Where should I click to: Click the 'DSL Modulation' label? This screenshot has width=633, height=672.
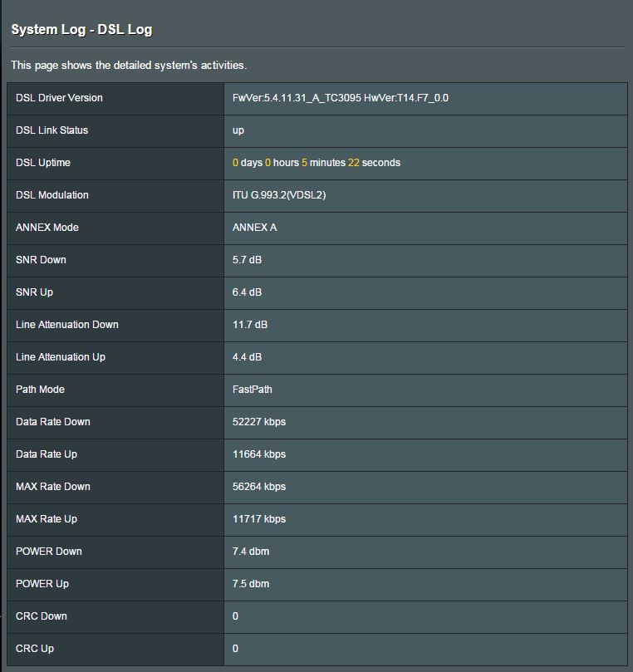click(x=52, y=195)
